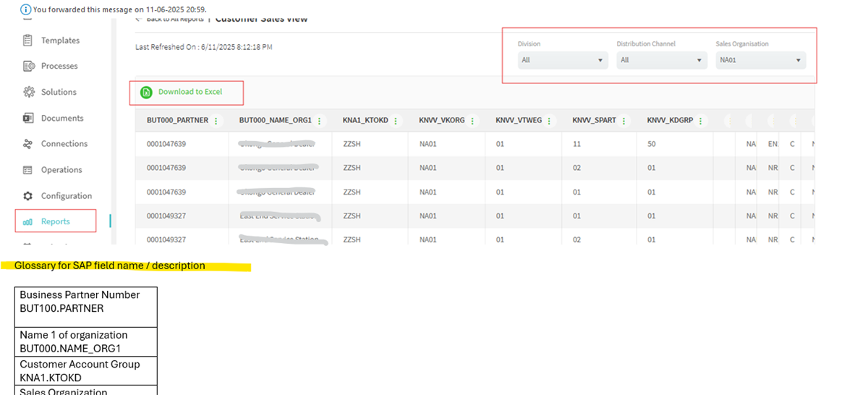This screenshot has width=868, height=395.
Task: Open Configuration in the sidebar
Action: coord(67,196)
